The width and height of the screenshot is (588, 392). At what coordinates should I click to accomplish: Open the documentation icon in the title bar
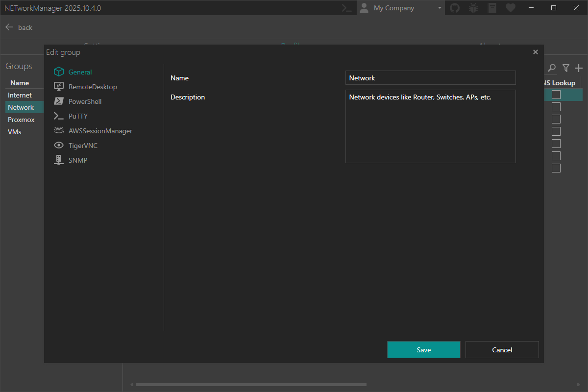pos(492,8)
